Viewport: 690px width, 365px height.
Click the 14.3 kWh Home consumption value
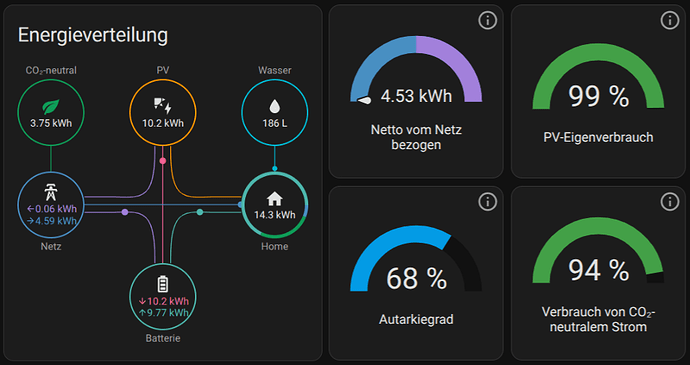tap(275, 215)
